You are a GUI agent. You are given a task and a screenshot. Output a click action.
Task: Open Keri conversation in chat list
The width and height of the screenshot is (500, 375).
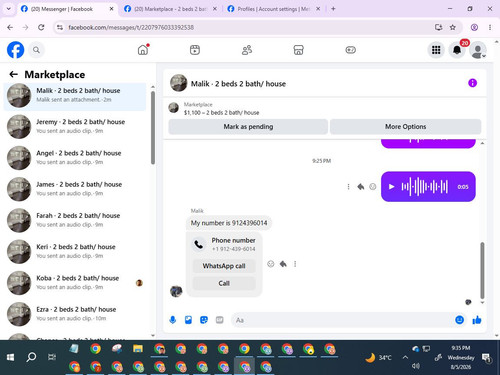(x=75, y=251)
